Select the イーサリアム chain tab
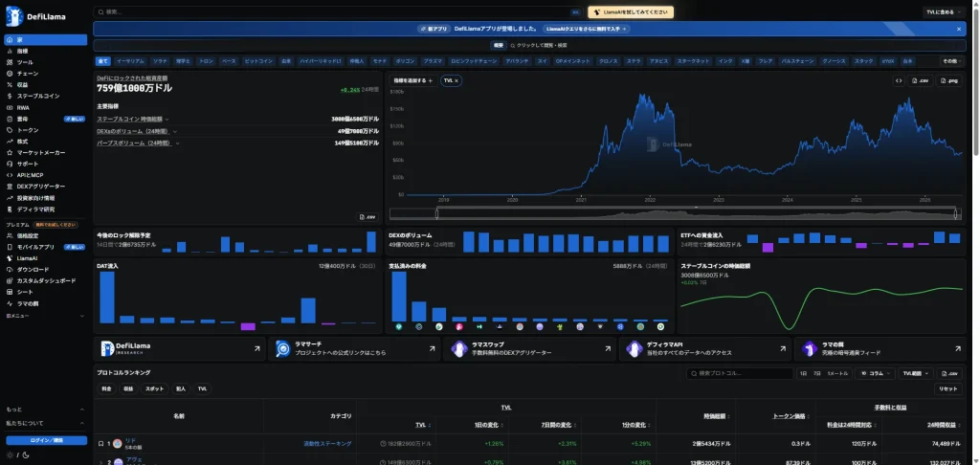Image resolution: width=980 pixels, height=465 pixels. click(131, 61)
